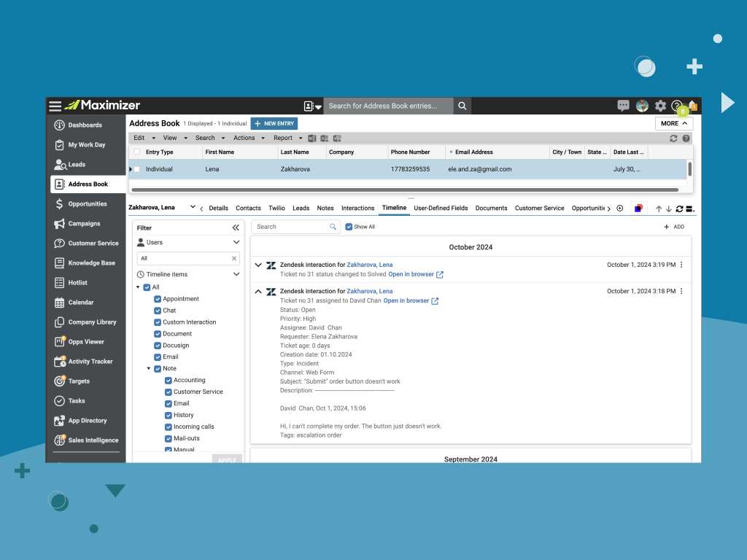
Task: Collapse the Timeline items section
Action: 236,274
